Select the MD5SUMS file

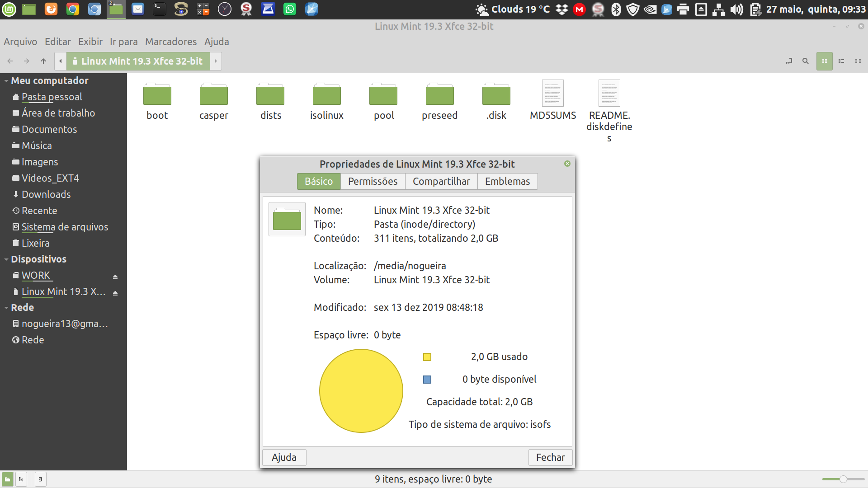pyautogui.click(x=553, y=100)
